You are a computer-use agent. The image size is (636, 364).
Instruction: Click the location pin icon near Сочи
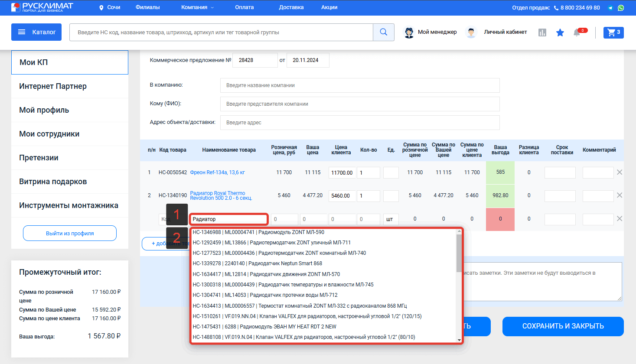[101, 8]
